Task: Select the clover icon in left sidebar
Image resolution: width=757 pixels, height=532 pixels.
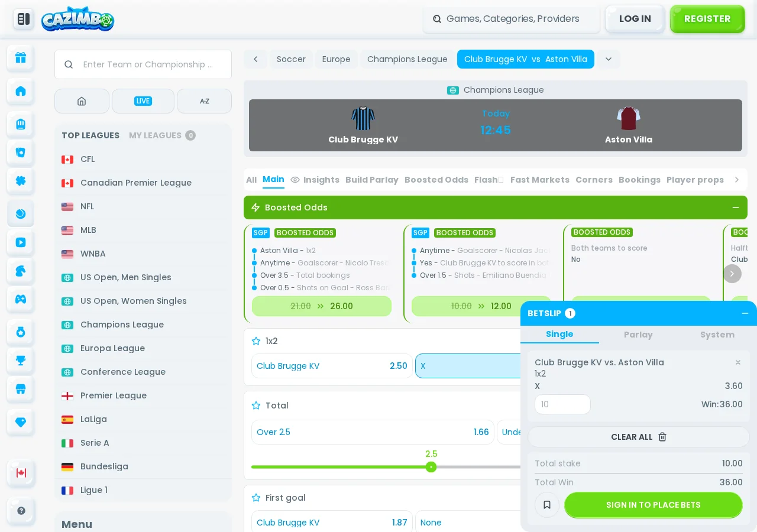Action: (x=21, y=181)
